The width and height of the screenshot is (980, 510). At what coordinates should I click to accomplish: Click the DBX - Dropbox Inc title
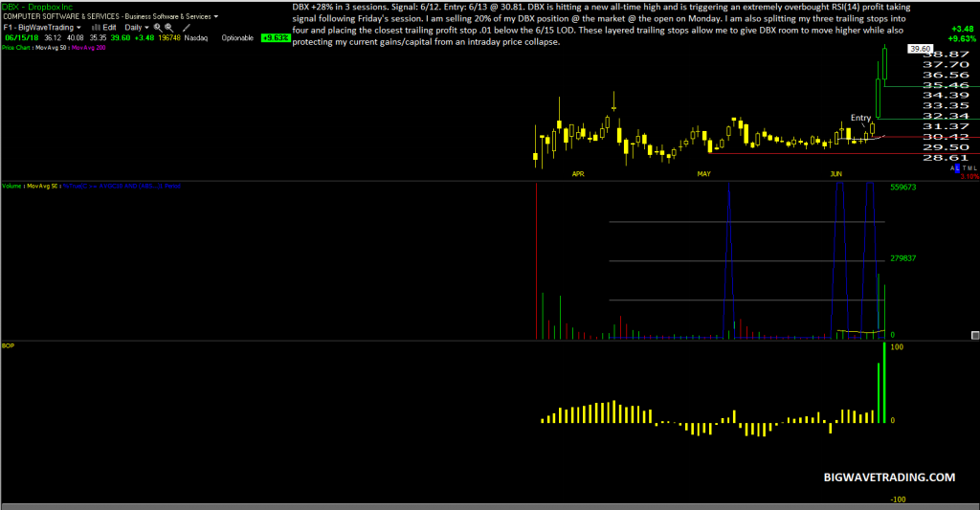pyautogui.click(x=37, y=7)
